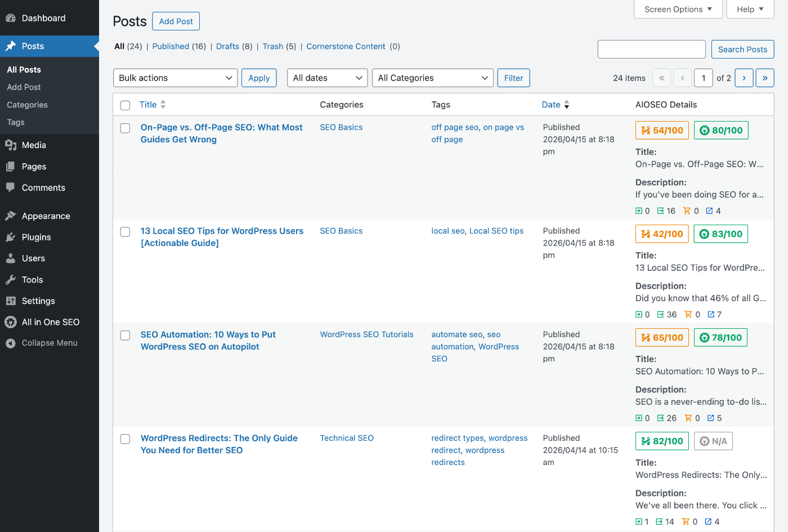Open the Bulk actions dropdown

tap(175, 78)
